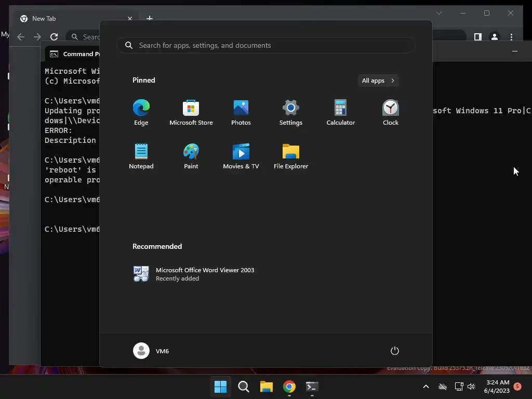
Task: Open File Explorer on the taskbar
Action: 267,387
